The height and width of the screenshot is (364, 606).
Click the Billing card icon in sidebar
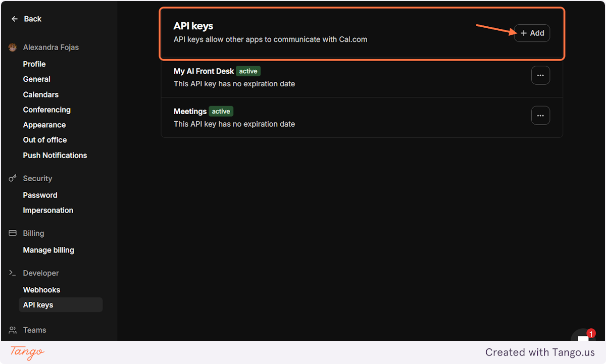pos(12,233)
